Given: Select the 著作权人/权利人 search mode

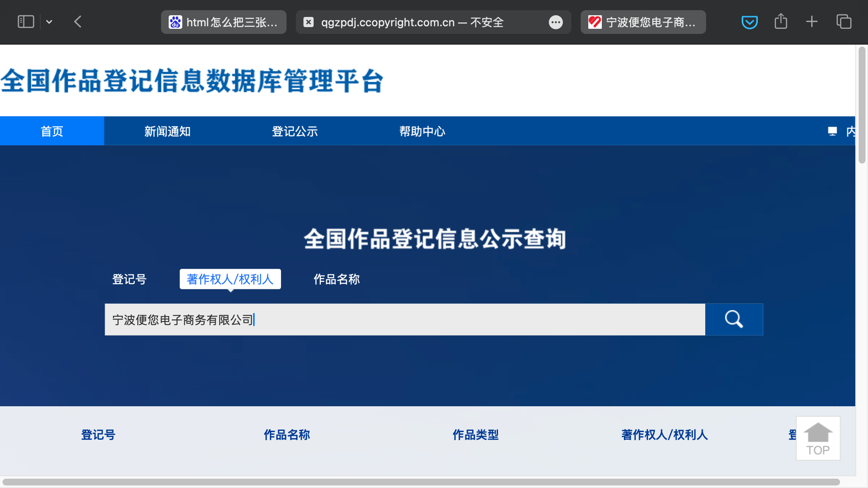Looking at the screenshot, I should click(x=230, y=279).
